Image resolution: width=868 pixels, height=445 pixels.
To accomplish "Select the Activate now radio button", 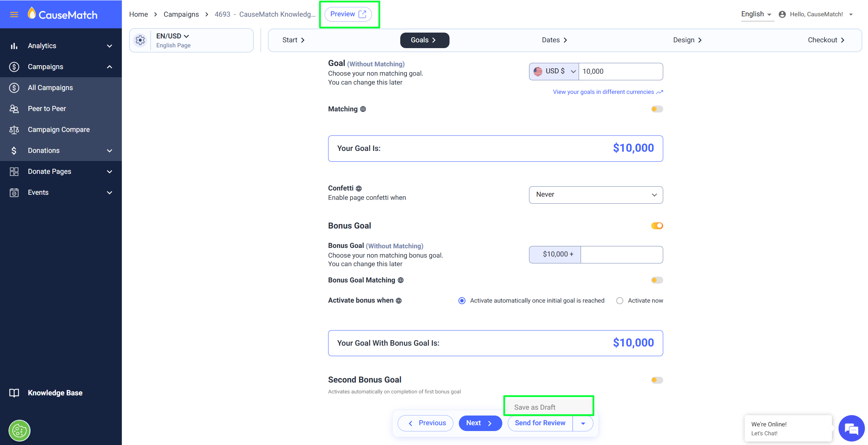I will [x=620, y=301].
